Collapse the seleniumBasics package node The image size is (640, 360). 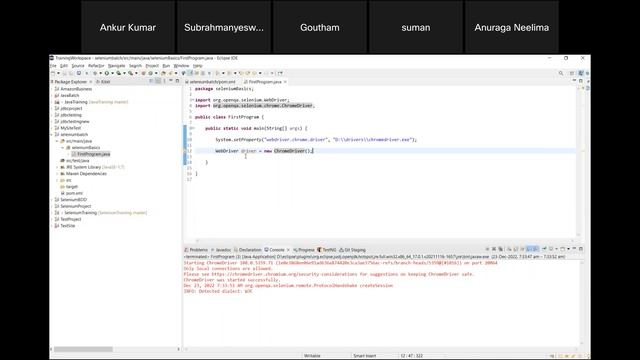pos(63,147)
